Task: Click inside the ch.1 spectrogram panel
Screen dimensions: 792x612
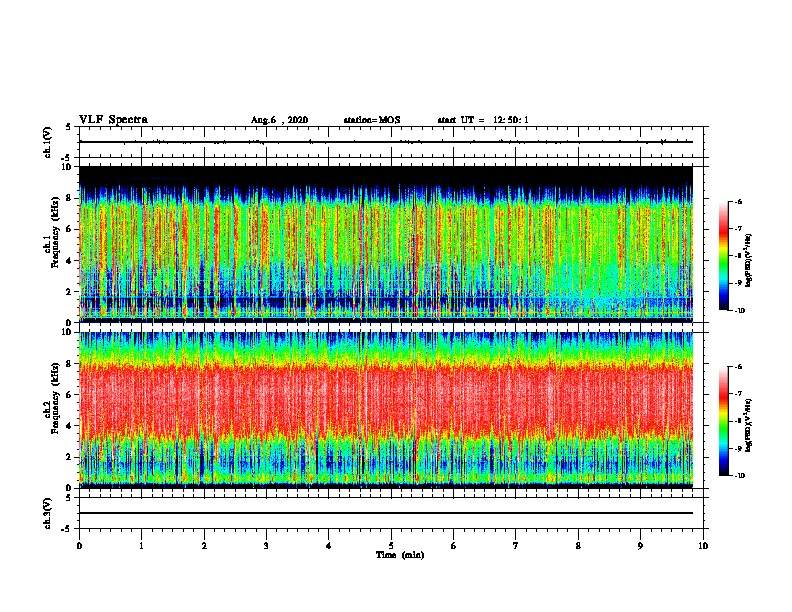Action: (386, 244)
